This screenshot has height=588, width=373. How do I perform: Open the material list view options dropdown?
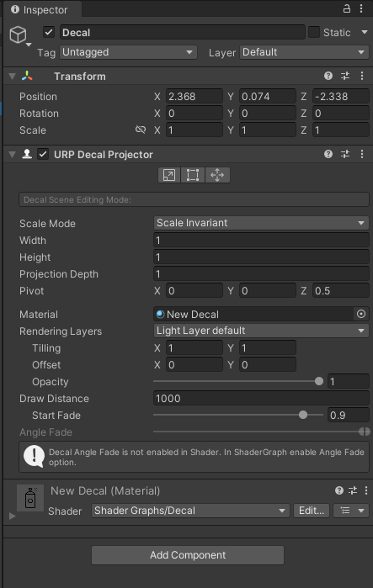click(351, 511)
